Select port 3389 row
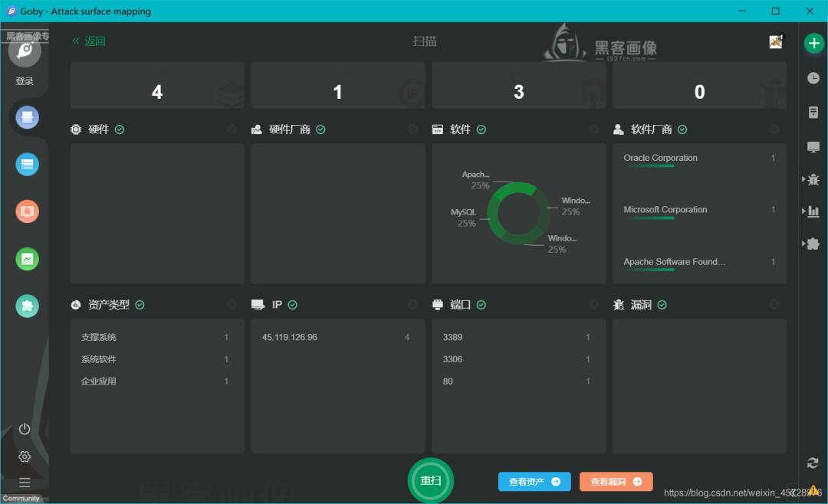The height and width of the screenshot is (504, 828). tap(518, 337)
